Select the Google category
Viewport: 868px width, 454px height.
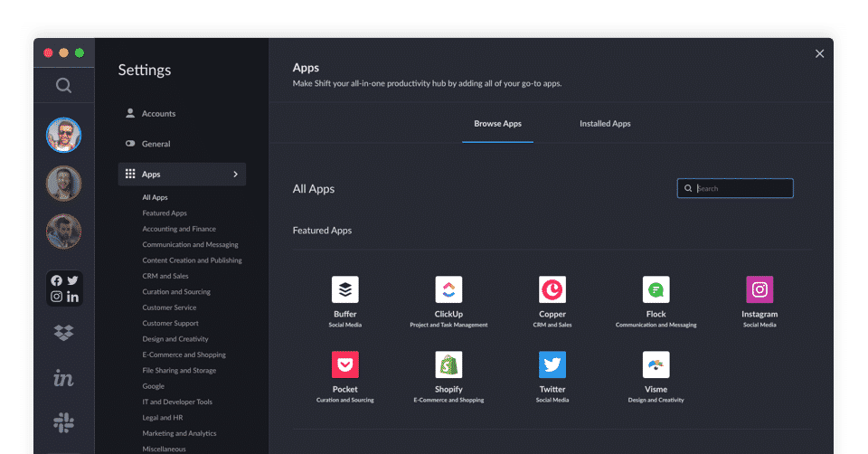154,386
